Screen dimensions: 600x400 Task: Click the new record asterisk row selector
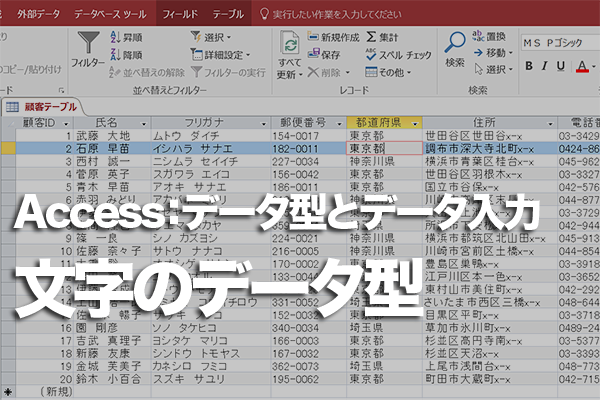click(8, 392)
